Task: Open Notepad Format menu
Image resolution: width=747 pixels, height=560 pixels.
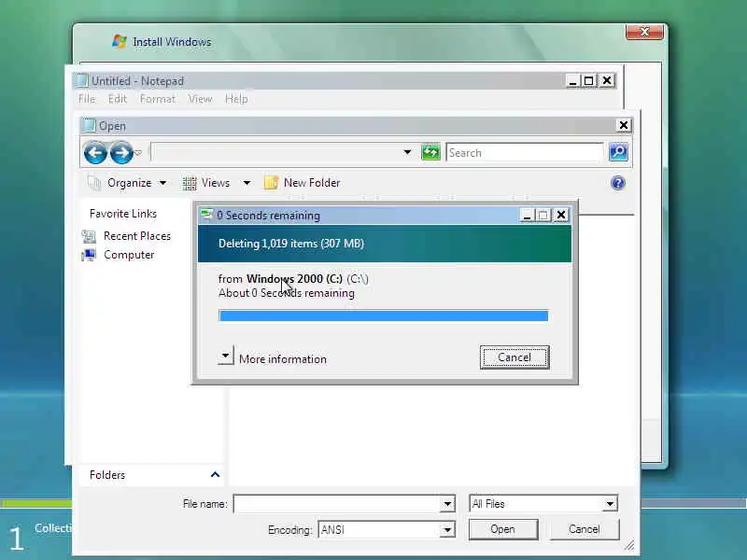Action: [x=158, y=99]
